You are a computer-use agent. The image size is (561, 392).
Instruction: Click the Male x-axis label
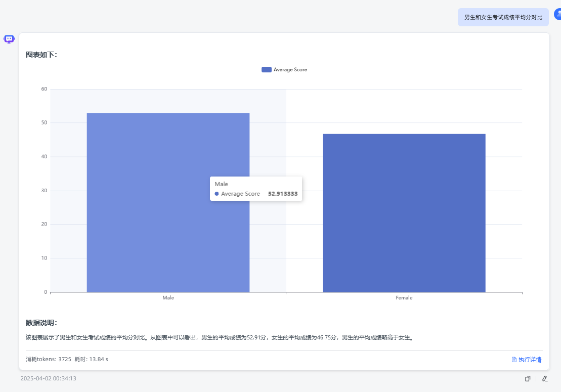pos(168,298)
